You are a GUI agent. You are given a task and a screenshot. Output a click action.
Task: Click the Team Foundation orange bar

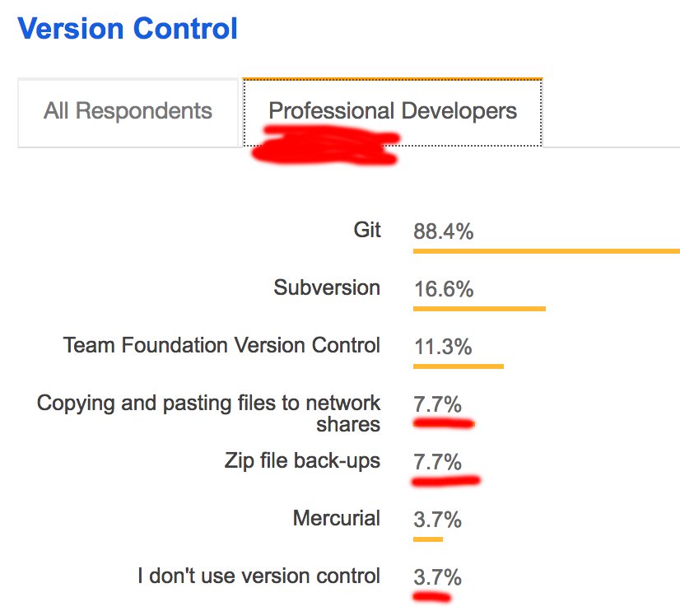[x=458, y=366]
